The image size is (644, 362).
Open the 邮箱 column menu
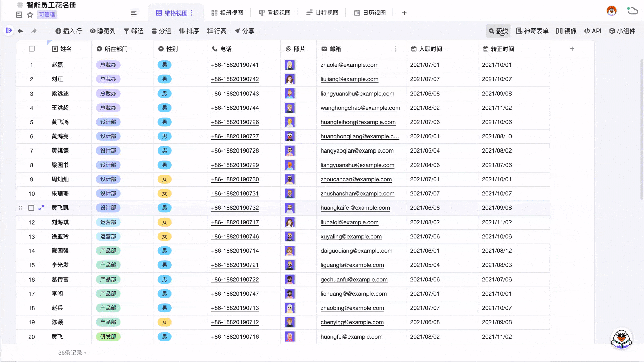[396, 49]
